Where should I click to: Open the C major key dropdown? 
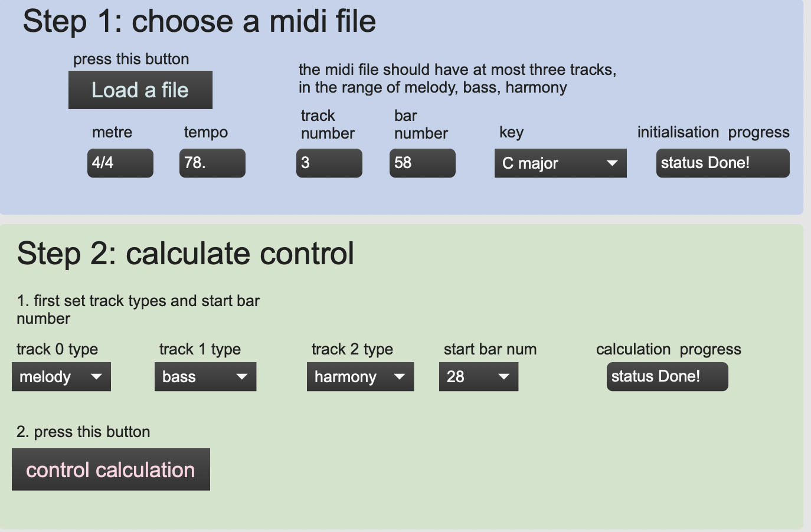tap(561, 163)
